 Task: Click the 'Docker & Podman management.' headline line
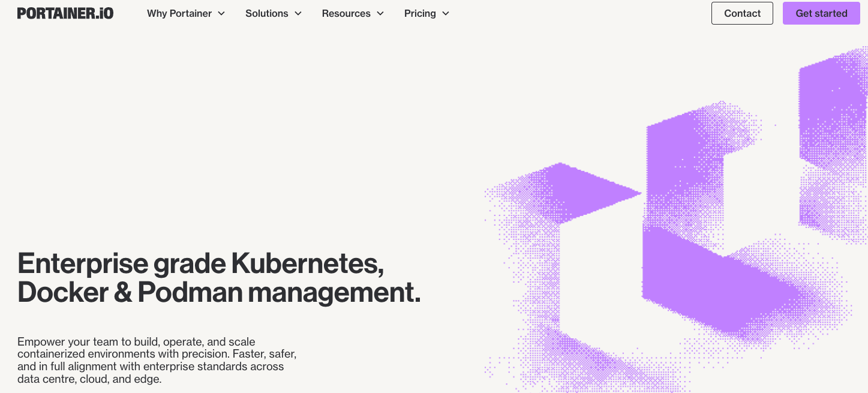(219, 292)
